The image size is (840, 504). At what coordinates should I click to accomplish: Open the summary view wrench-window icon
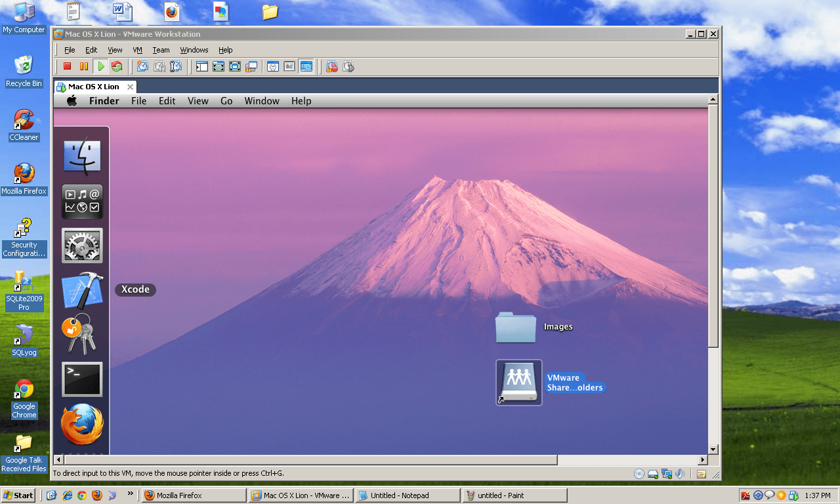click(x=273, y=66)
